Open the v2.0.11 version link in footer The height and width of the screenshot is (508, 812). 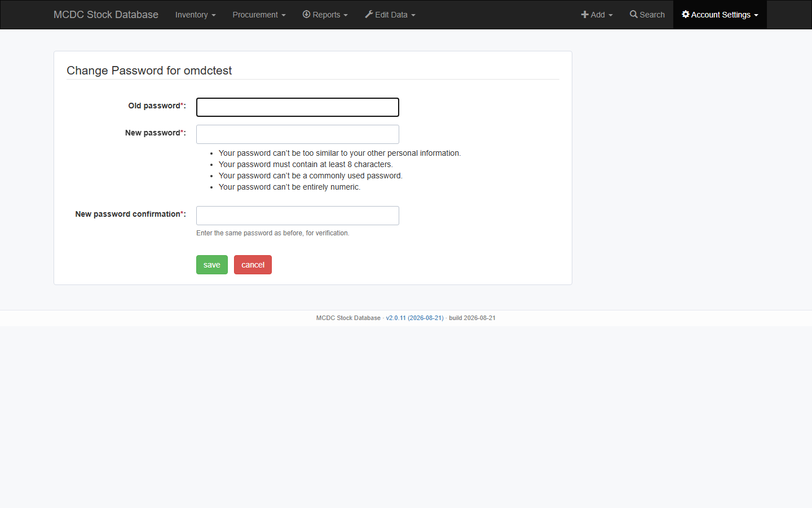414,318
